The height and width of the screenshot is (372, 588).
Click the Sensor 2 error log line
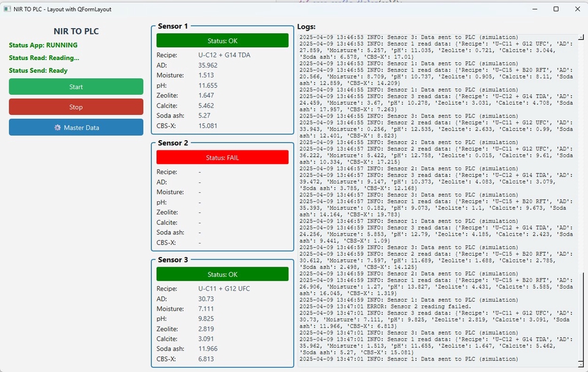(385, 307)
